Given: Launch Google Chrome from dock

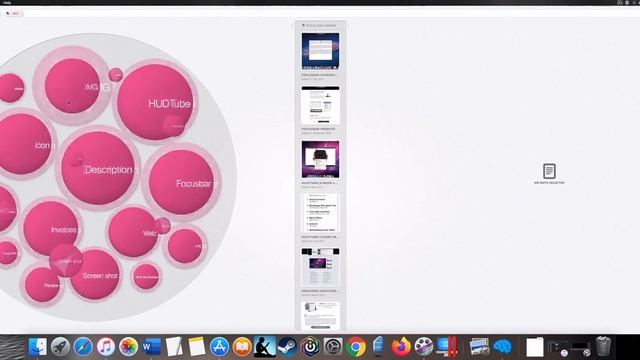Looking at the screenshot, I should [x=356, y=347].
